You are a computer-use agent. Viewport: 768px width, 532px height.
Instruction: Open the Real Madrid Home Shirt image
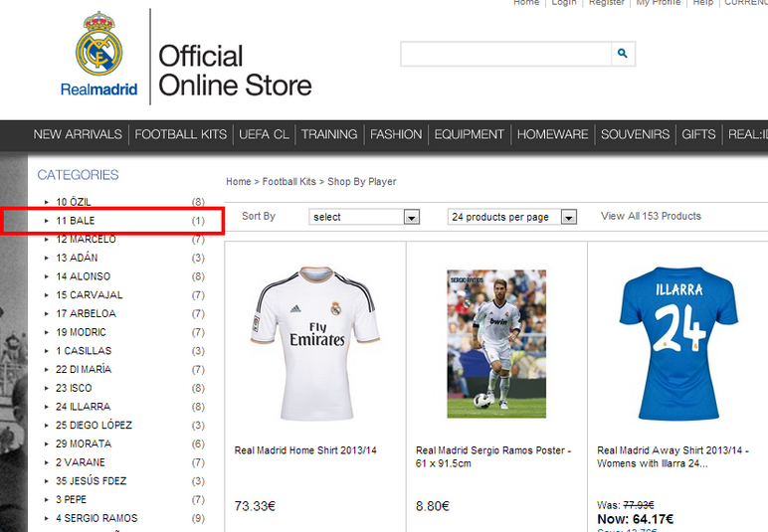(x=315, y=339)
